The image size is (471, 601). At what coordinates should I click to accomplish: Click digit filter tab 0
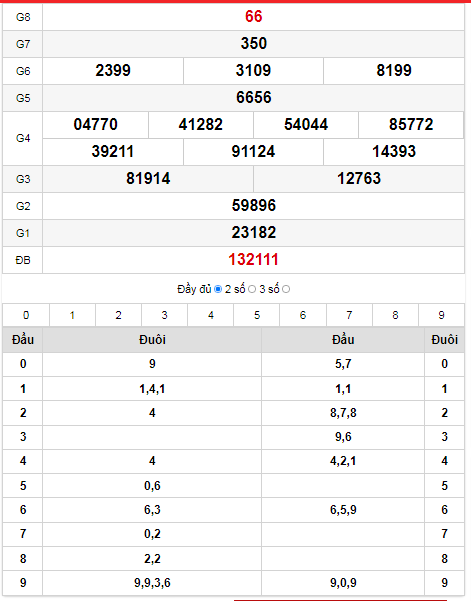point(26,315)
